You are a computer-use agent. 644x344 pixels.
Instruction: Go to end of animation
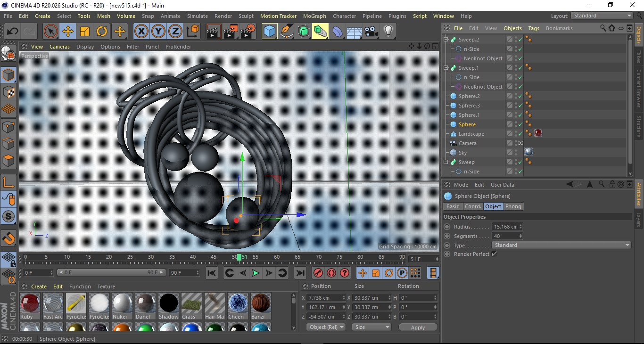point(300,273)
